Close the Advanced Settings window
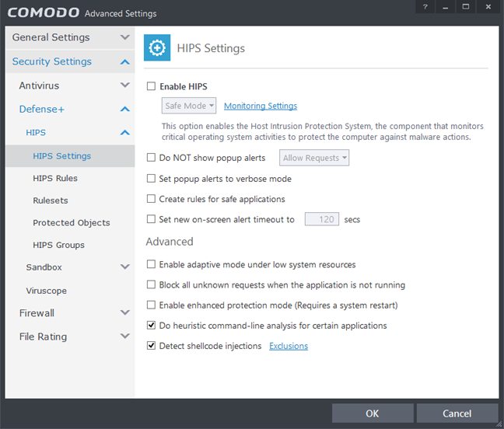Viewport: 504px width, 429px height. coord(488,7)
